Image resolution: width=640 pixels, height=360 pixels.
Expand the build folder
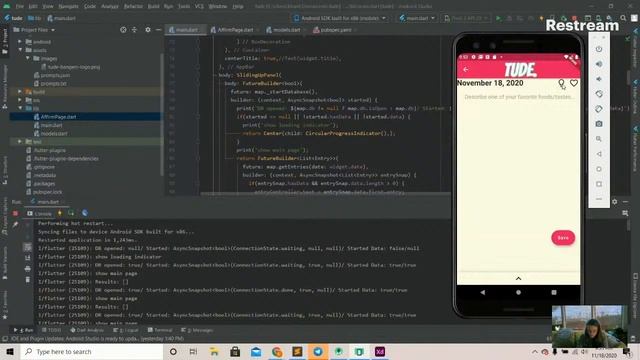click(20, 92)
